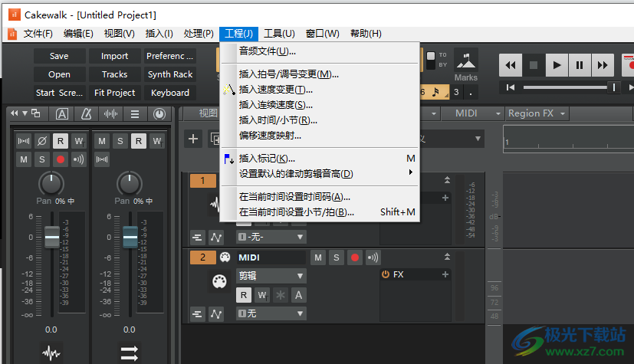
Task: Click the Synth Rack button
Action: [170, 74]
